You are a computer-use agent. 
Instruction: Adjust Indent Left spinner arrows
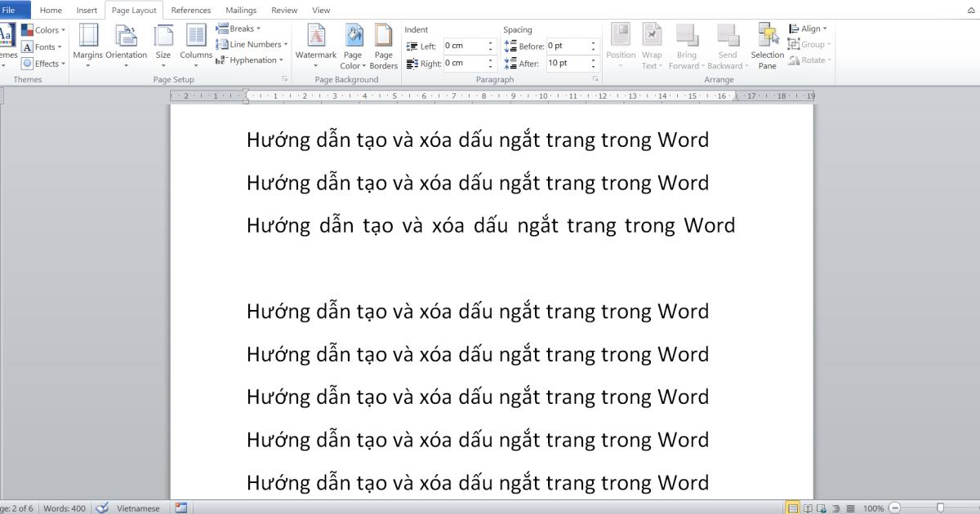pos(491,46)
